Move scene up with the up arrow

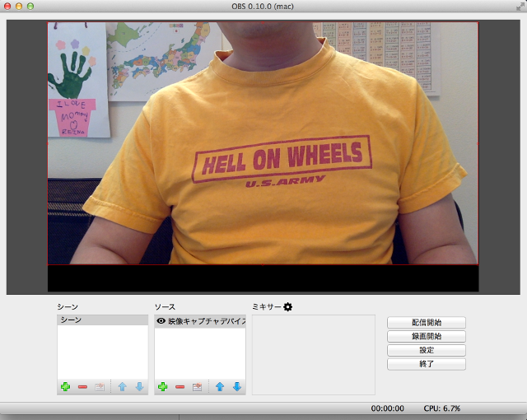point(123,387)
